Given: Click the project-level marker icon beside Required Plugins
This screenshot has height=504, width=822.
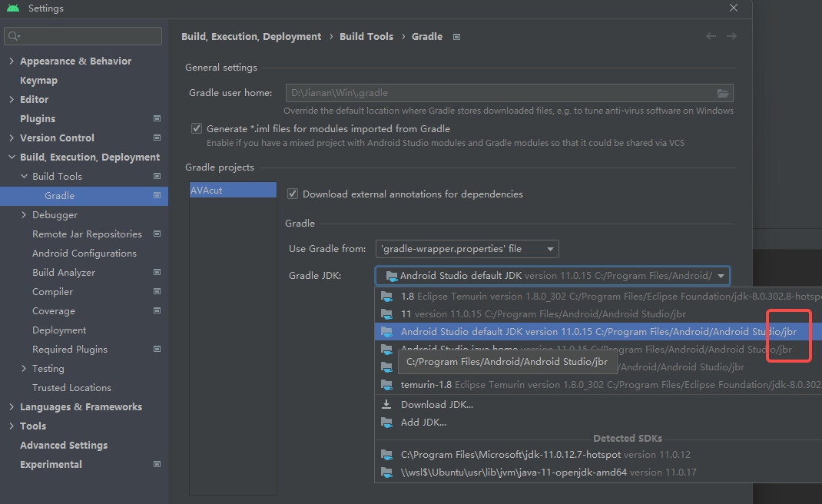Looking at the screenshot, I should [x=157, y=349].
